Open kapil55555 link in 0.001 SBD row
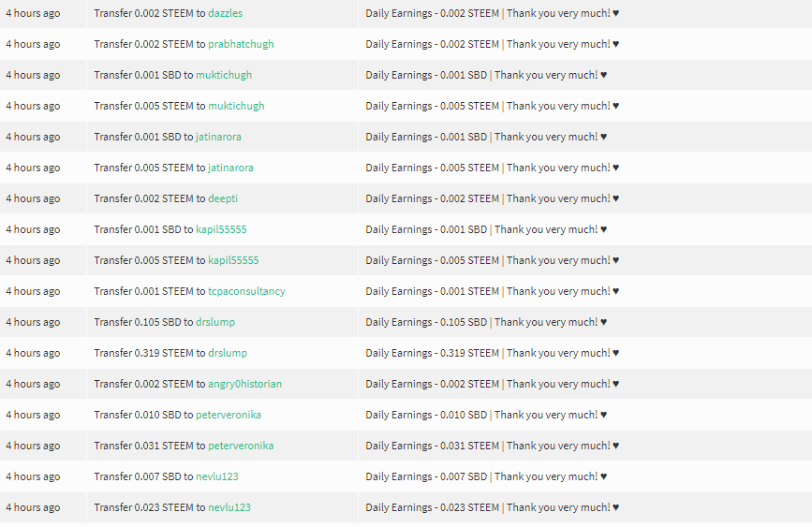This screenshot has height=527, width=812. click(221, 229)
